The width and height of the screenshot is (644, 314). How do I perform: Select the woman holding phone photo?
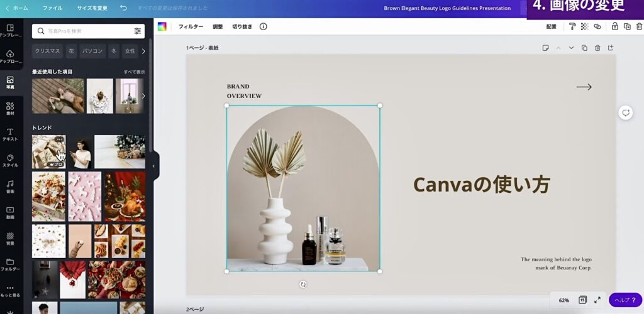(x=80, y=152)
